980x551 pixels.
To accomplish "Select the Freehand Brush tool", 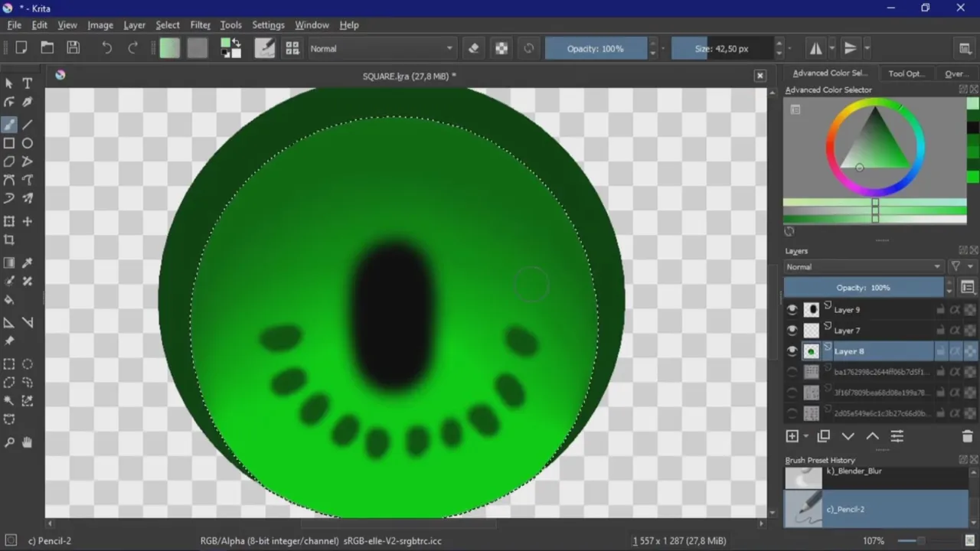I will (x=9, y=125).
